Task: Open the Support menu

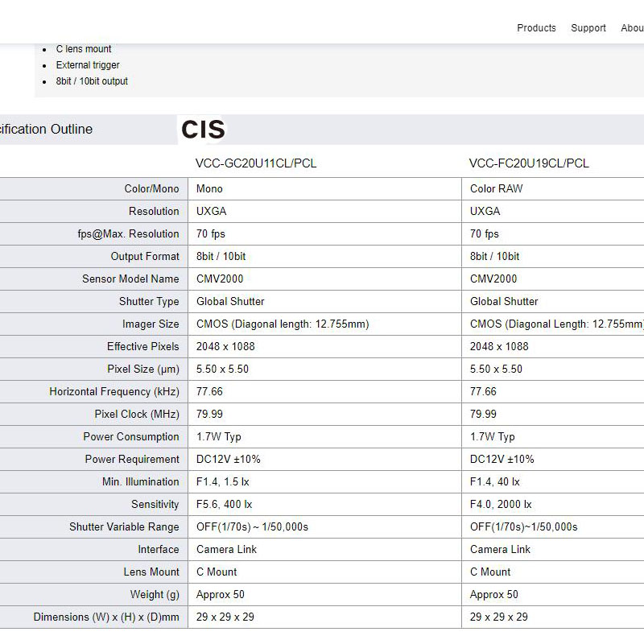Action: coord(588,28)
